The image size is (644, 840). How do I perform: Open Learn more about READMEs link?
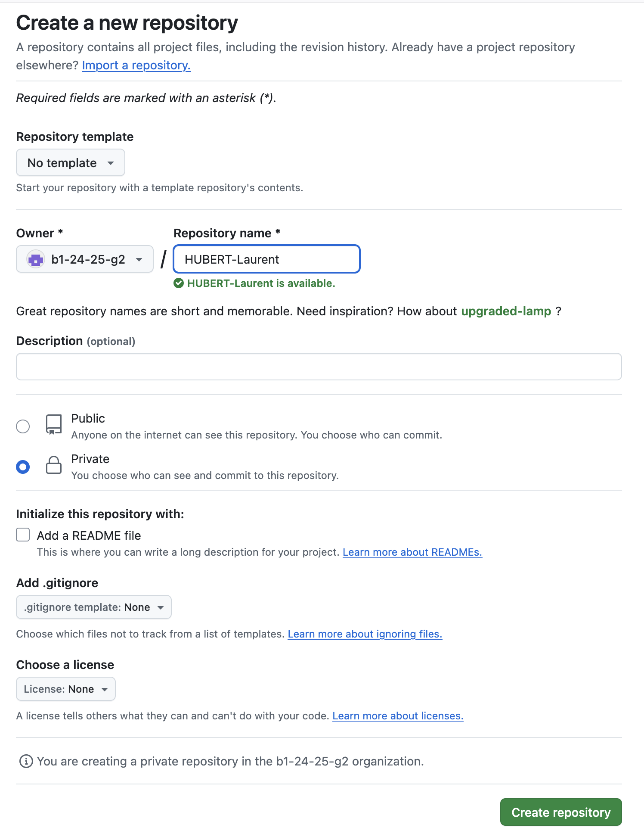[412, 552]
